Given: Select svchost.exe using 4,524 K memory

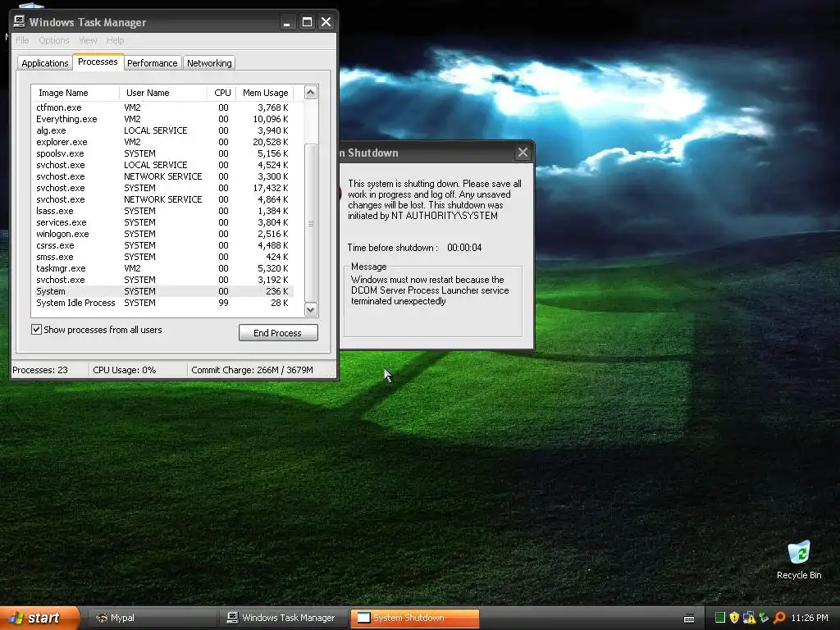Looking at the screenshot, I should 162,165.
